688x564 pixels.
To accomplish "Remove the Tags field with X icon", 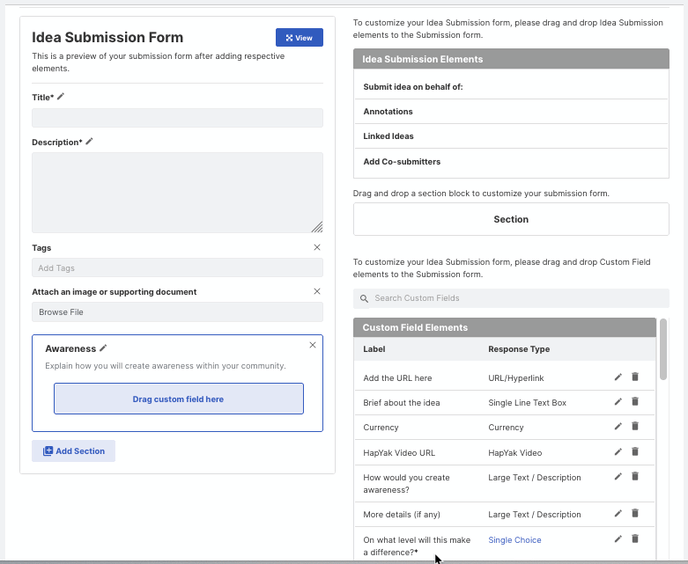I will pyautogui.click(x=317, y=248).
